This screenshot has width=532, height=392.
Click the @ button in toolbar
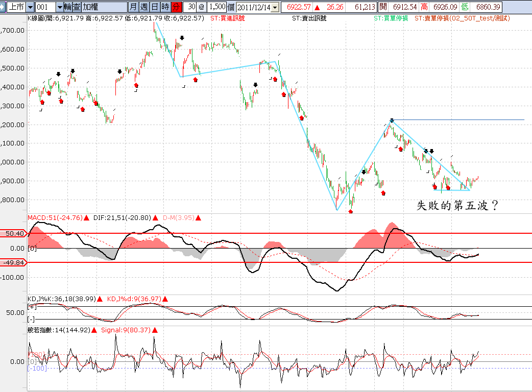point(202,7)
